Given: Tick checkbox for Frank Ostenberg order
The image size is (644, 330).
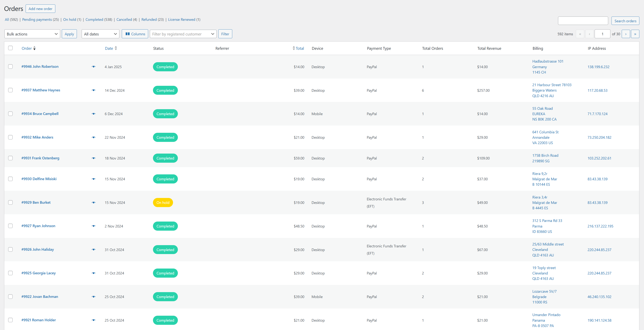Looking at the screenshot, I should (x=10, y=158).
